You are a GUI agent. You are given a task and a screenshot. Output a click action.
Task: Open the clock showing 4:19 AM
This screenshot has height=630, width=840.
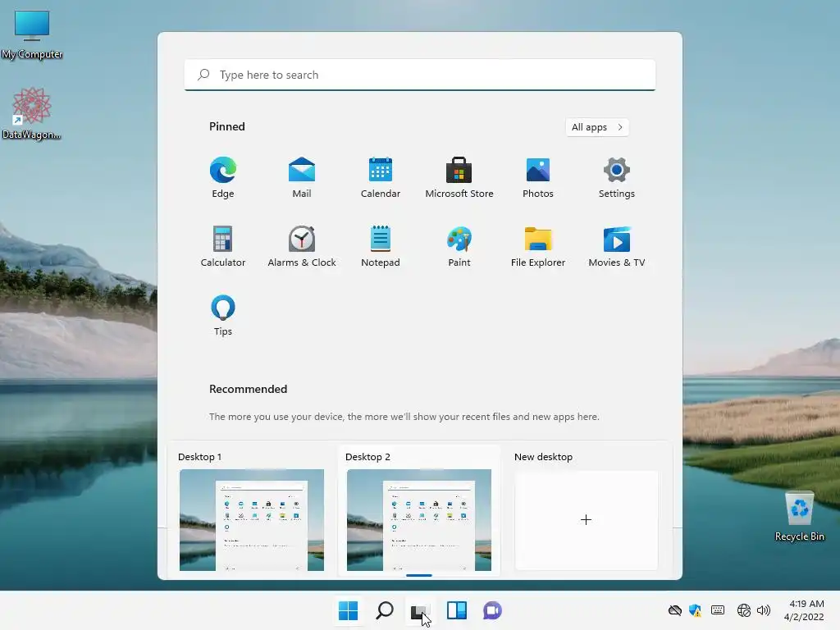(x=804, y=610)
